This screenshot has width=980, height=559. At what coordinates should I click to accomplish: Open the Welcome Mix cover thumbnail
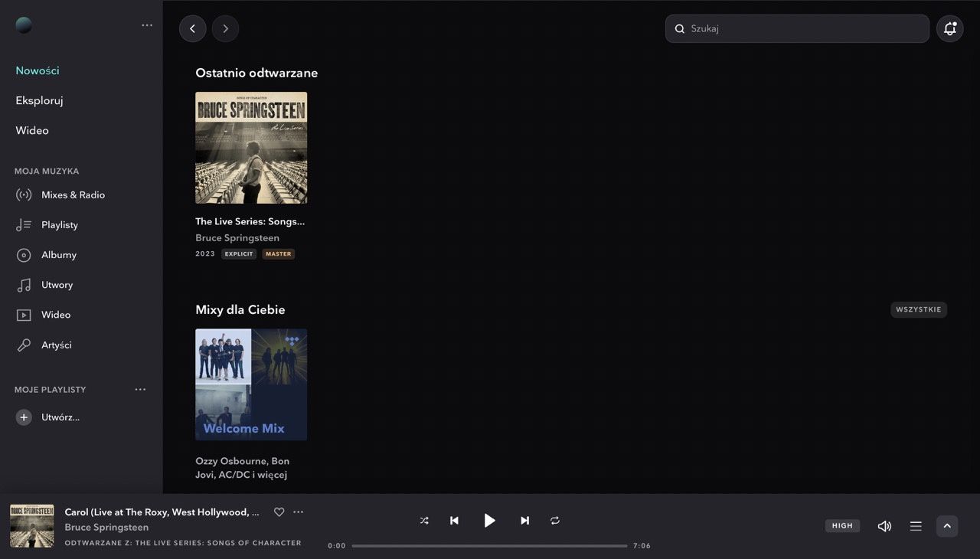tap(251, 384)
